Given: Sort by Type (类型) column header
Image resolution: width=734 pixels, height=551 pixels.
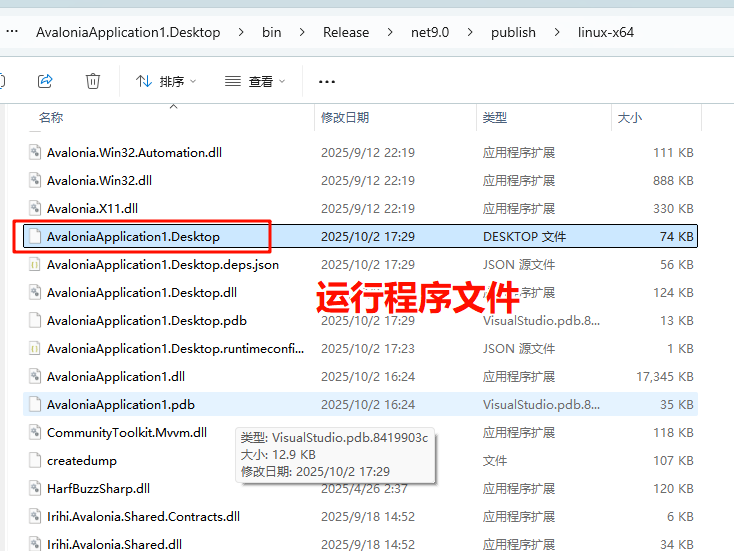Looking at the screenshot, I should (495, 118).
